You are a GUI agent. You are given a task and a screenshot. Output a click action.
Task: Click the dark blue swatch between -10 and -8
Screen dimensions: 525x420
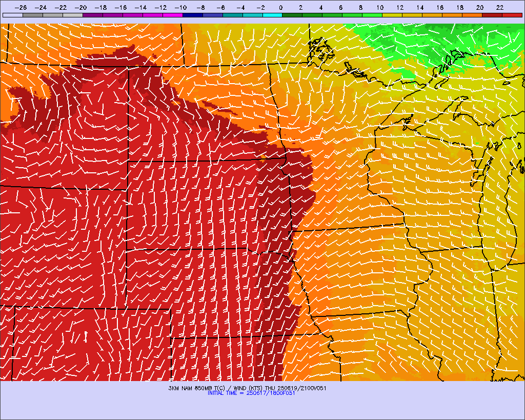pos(193,15)
